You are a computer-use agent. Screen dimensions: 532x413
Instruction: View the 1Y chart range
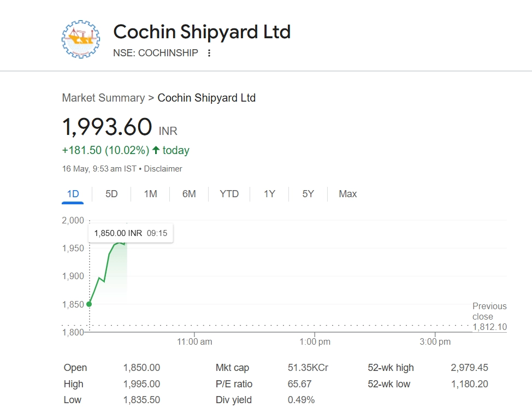[x=269, y=194]
